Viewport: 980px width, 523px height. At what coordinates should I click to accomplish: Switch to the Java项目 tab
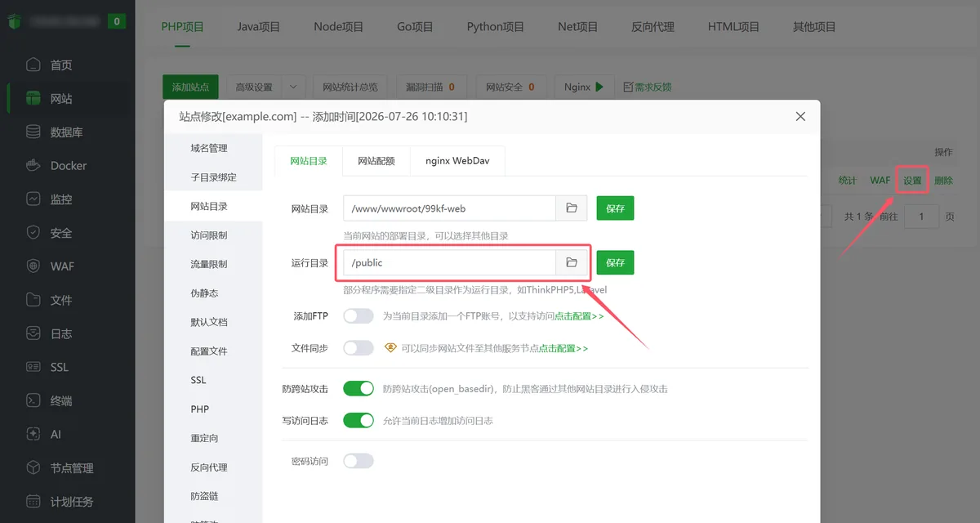[x=259, y=26]
